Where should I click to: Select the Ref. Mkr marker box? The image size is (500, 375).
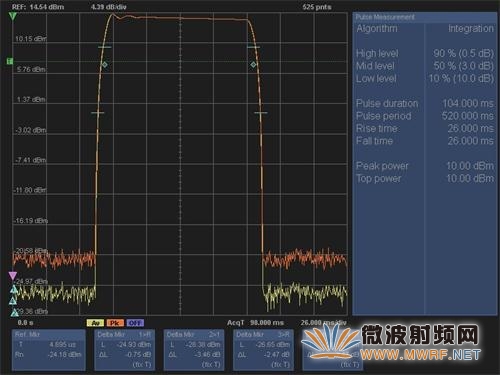(49, 350)
